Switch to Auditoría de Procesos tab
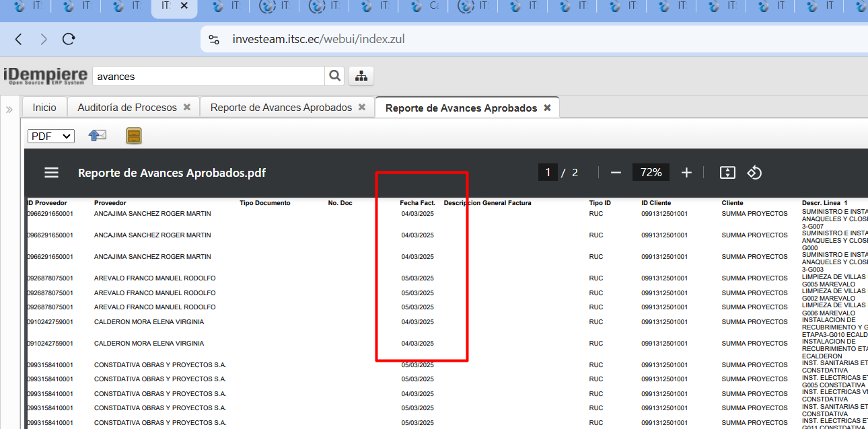This screenshot has width=868, height=429. (x=127, y=108)
